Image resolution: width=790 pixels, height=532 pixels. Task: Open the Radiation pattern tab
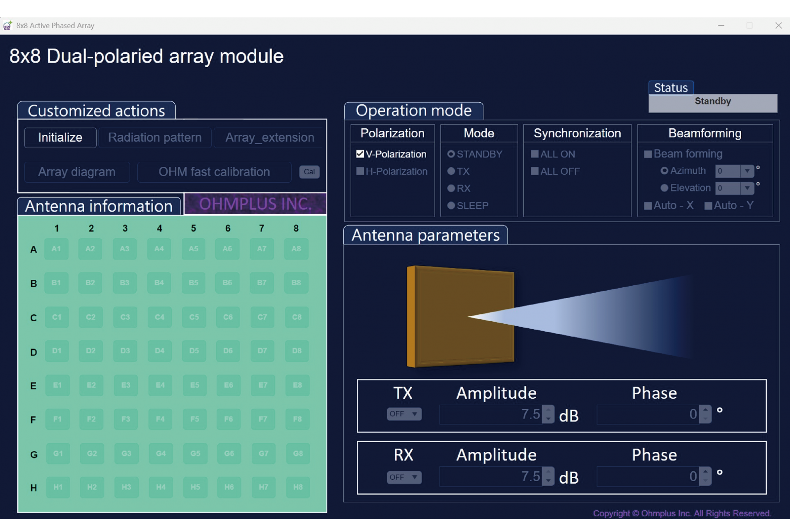click(x=155, y=138)
